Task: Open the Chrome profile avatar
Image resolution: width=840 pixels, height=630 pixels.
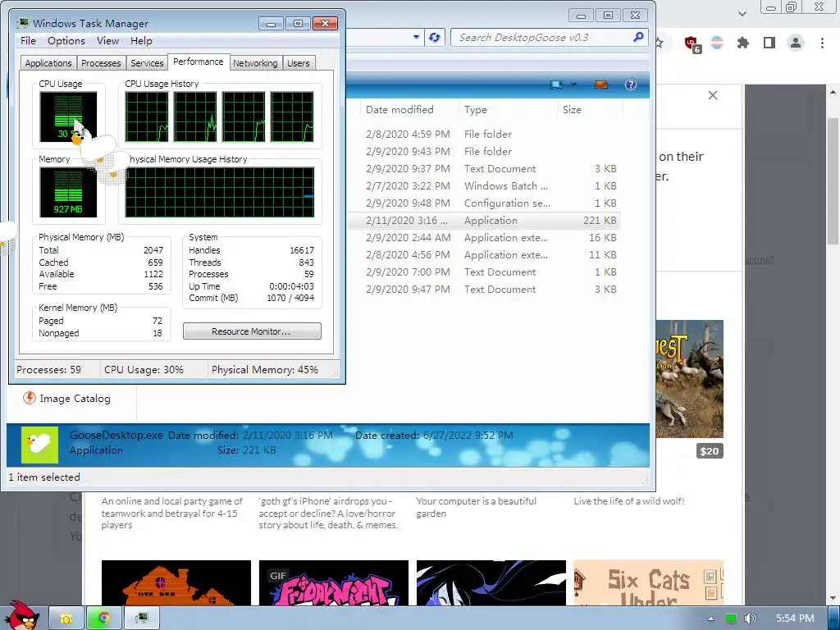Action: [x=796, y=43]
